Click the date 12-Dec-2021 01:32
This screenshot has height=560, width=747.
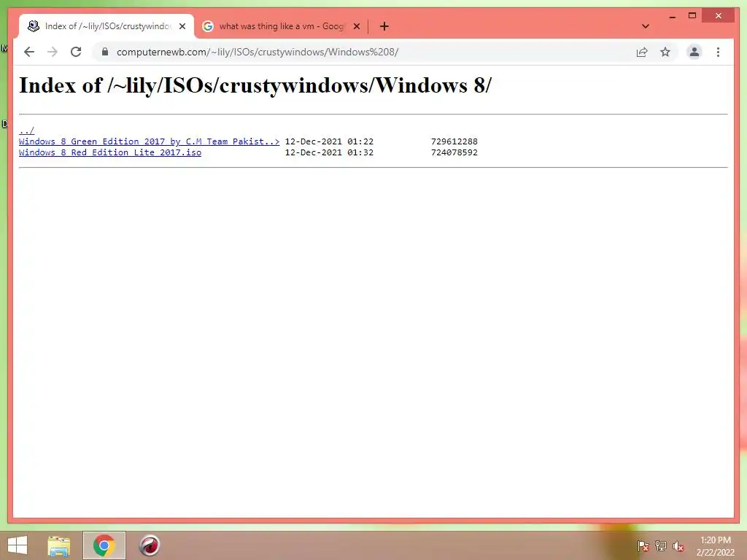click(329, 152)
